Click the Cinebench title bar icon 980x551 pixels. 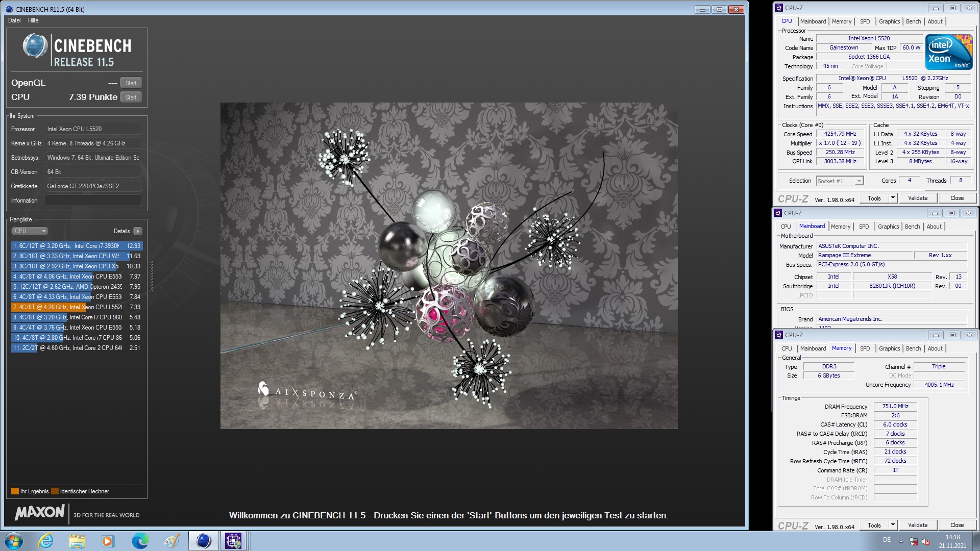[9, 9]
